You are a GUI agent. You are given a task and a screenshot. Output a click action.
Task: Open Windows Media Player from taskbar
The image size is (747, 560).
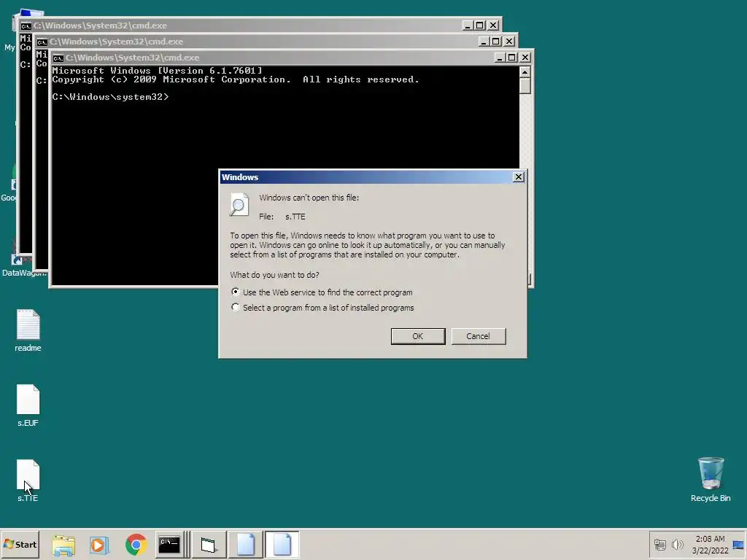coord(99,545)
